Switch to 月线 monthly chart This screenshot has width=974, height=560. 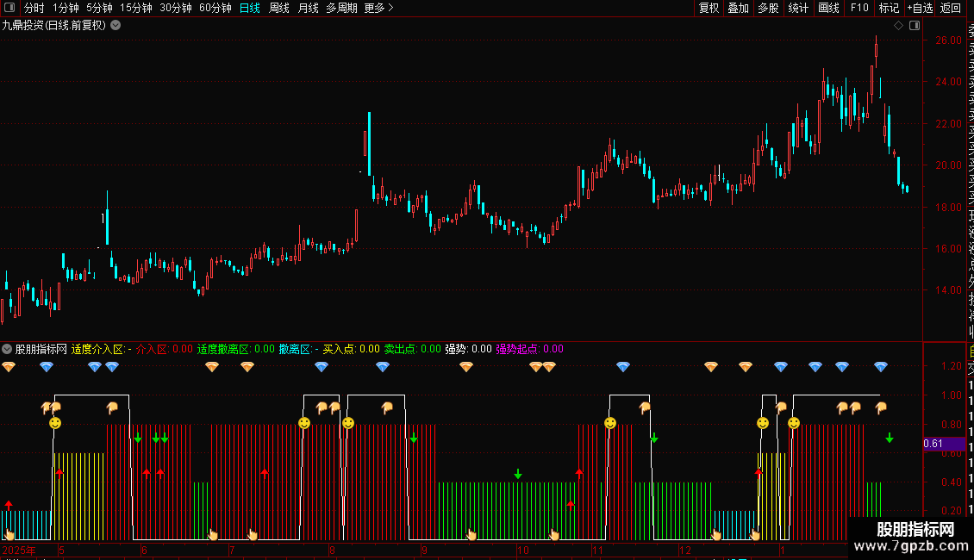[x=308, y=8]
